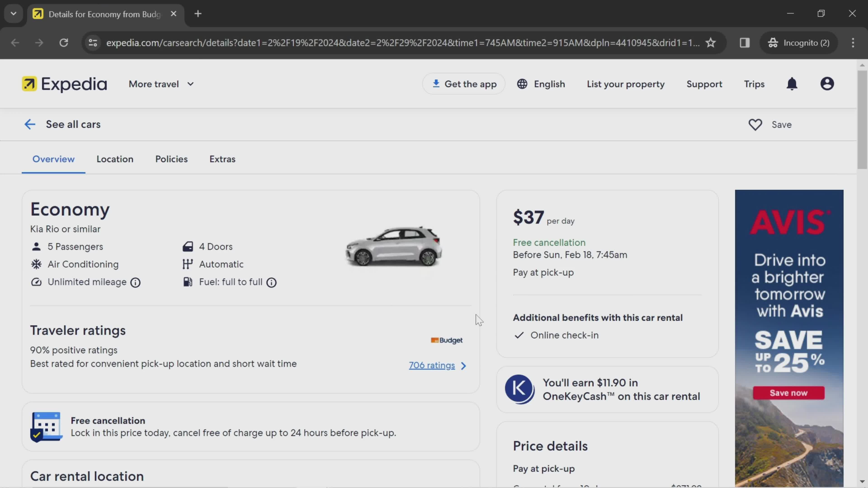Click the Automatic transmission feature
The width and height of the screenshot is (868, 488).
[x=213, y=264]
